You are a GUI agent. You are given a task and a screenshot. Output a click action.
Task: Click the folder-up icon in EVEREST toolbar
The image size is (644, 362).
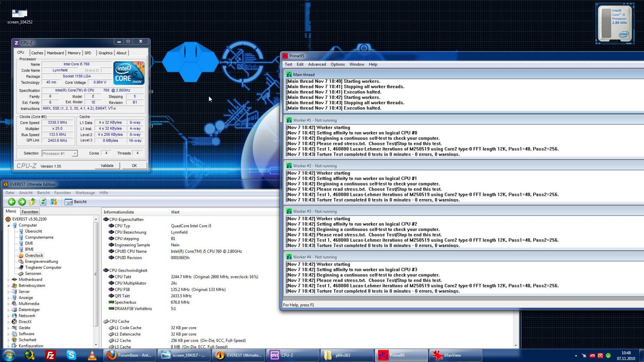point(33,202)
